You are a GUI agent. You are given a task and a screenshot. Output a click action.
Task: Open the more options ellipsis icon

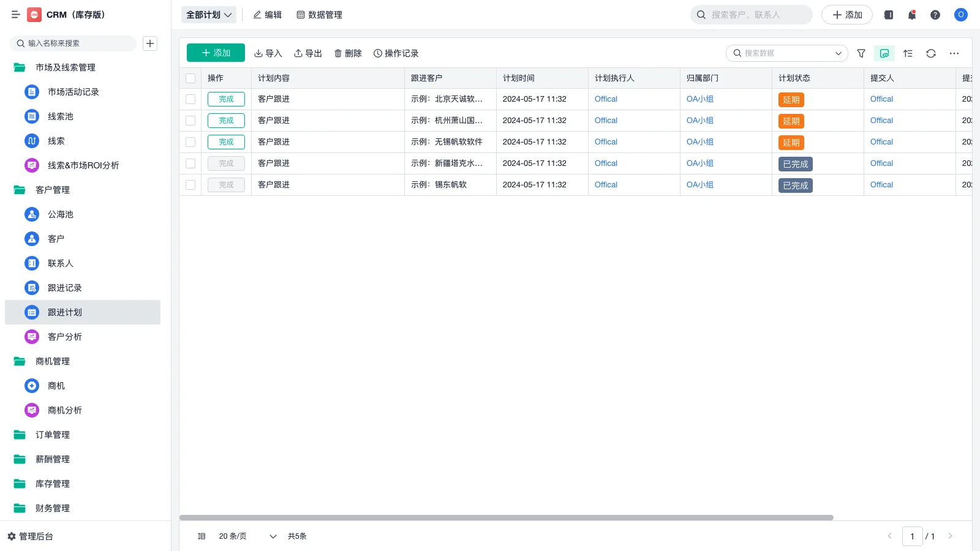pos(954,53)
